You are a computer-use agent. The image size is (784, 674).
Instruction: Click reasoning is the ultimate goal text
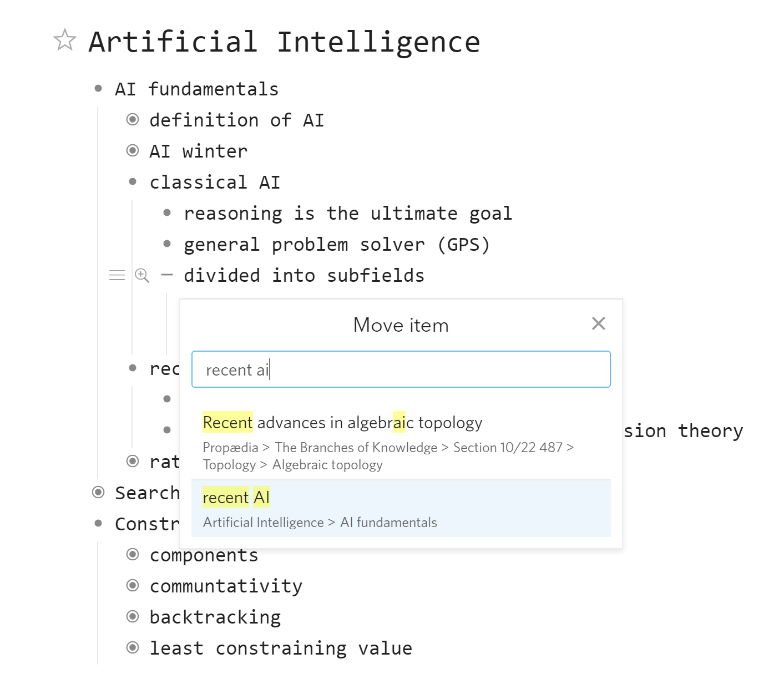pyautogui.click(x=348, y=213)
